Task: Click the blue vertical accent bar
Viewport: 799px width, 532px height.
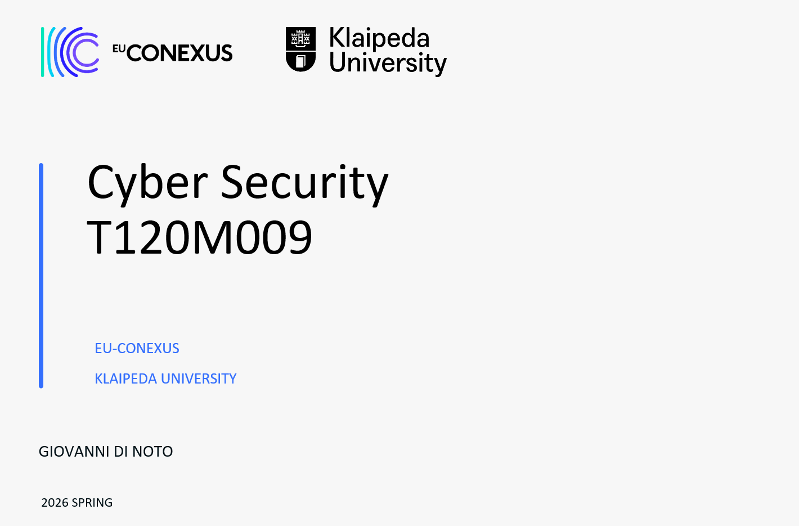Action: [x=41, y=276]
